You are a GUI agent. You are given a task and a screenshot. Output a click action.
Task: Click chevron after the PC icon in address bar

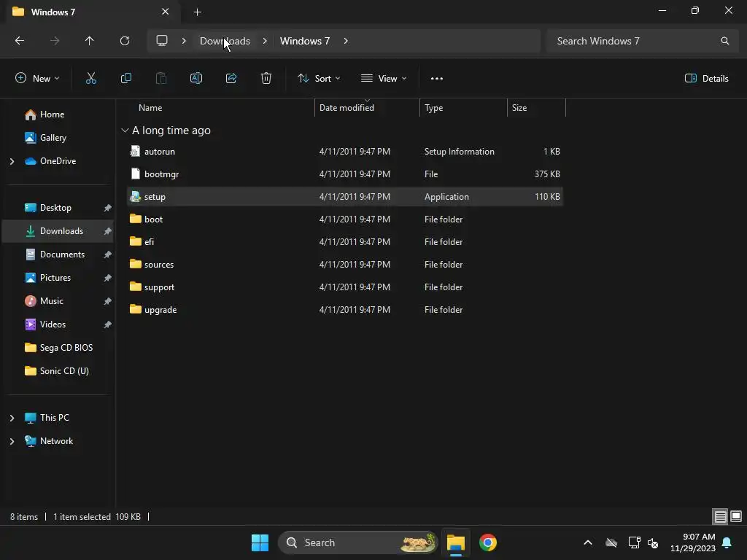click(x=184, y=41)
